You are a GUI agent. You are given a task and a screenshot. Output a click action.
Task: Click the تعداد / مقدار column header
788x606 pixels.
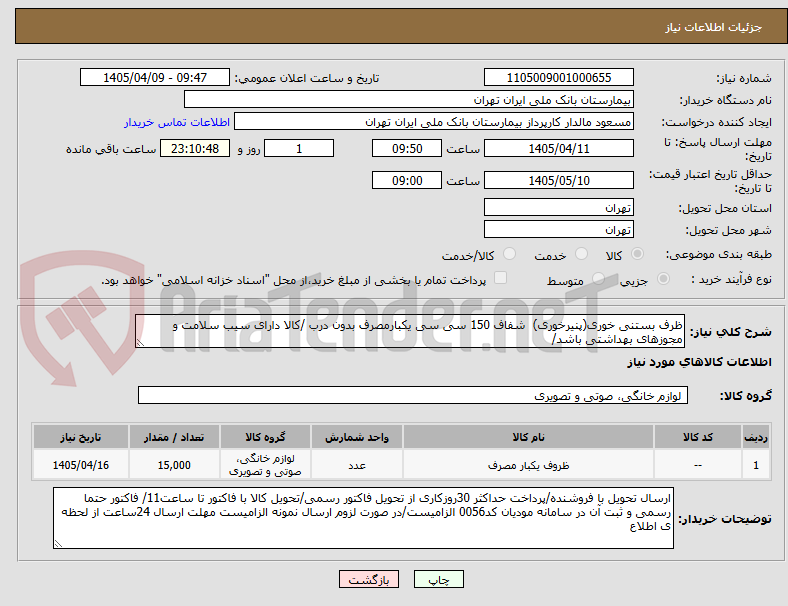174,437
